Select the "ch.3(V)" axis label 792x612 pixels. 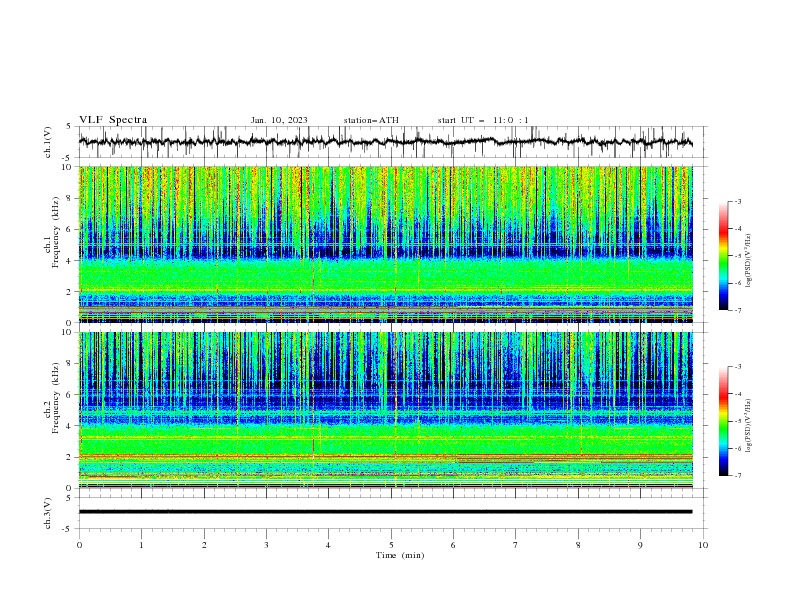pos(48,513)
